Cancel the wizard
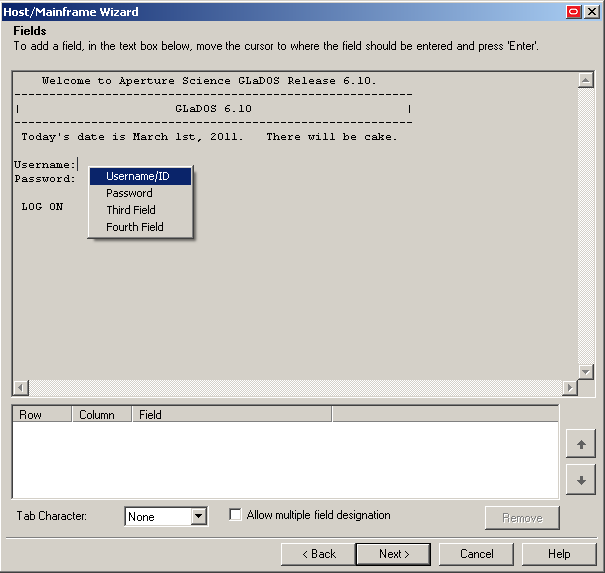The height and width of the screenshot is (573, 605). coord(476,554)
